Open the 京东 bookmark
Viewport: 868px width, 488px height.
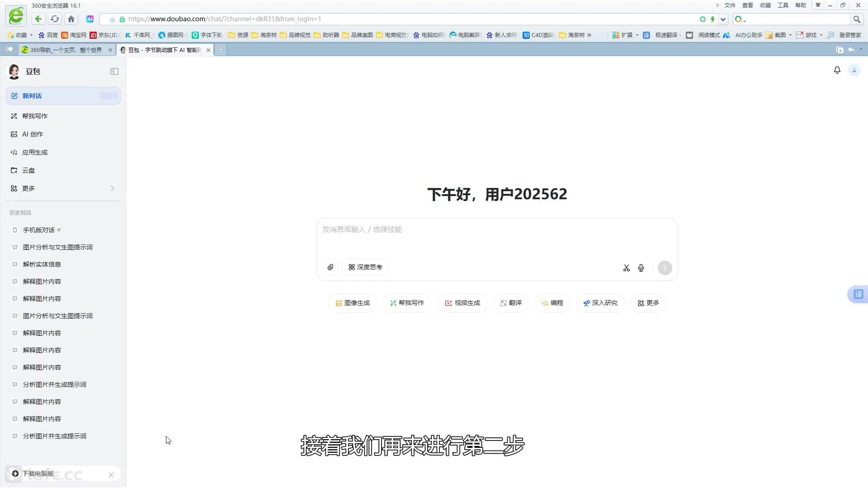coord(104,35)
